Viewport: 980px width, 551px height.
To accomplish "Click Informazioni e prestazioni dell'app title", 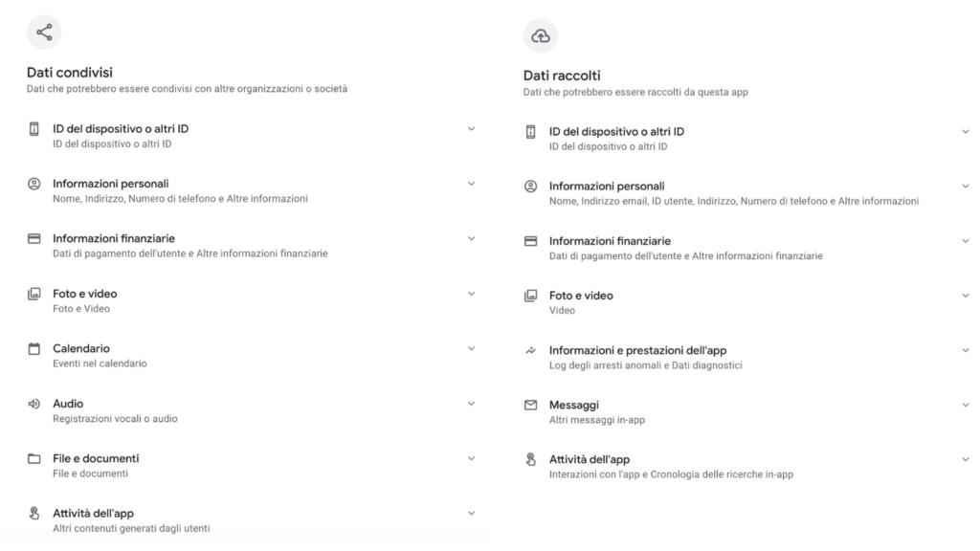I will coord(637,350).
